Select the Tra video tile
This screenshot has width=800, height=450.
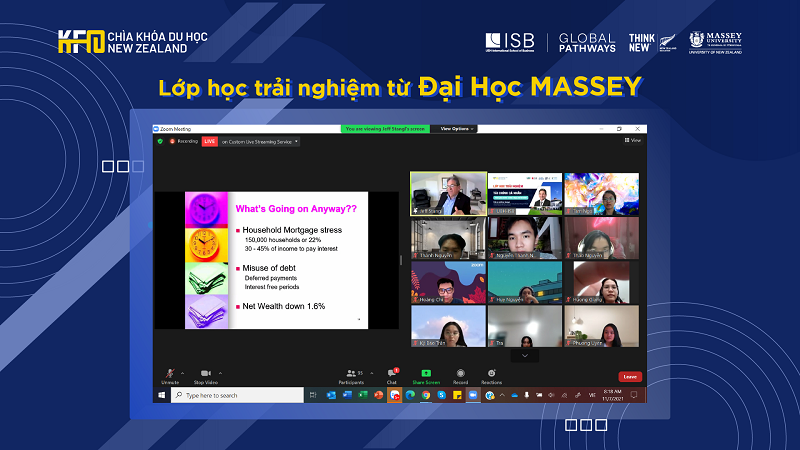[525, 326]
